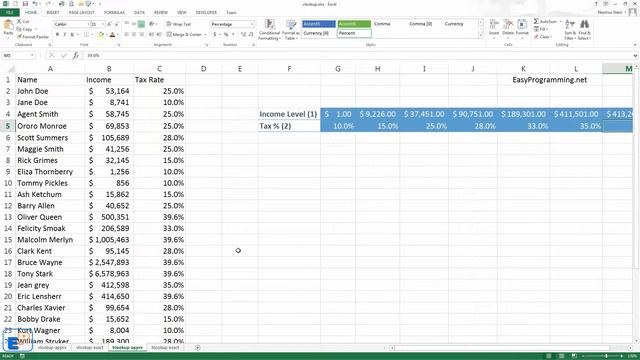Click Increase Decimal icon
This screenshot has height=360, width=640.
click(243, 35)
